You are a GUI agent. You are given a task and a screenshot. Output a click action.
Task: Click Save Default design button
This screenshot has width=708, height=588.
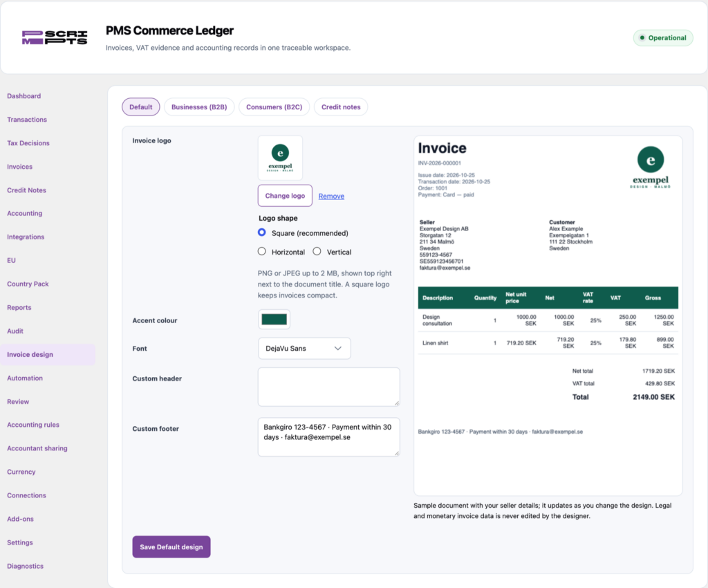tap(171, 547)
